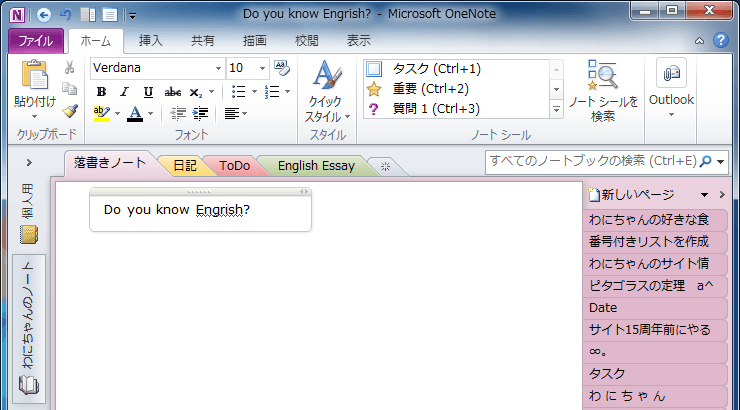Open ノート シールを検索 tag search
Viewport: 740px width, 410px height.
pos(603,91)
